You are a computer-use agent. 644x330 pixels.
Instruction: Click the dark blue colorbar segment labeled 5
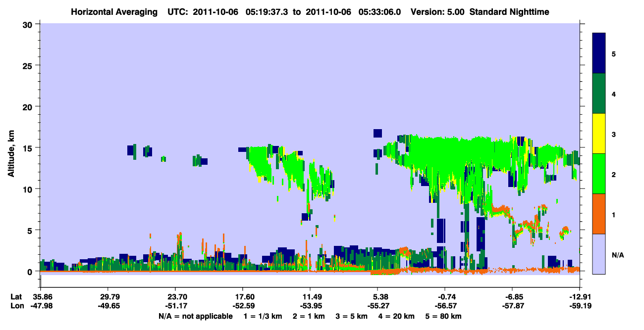pos(599,53)
